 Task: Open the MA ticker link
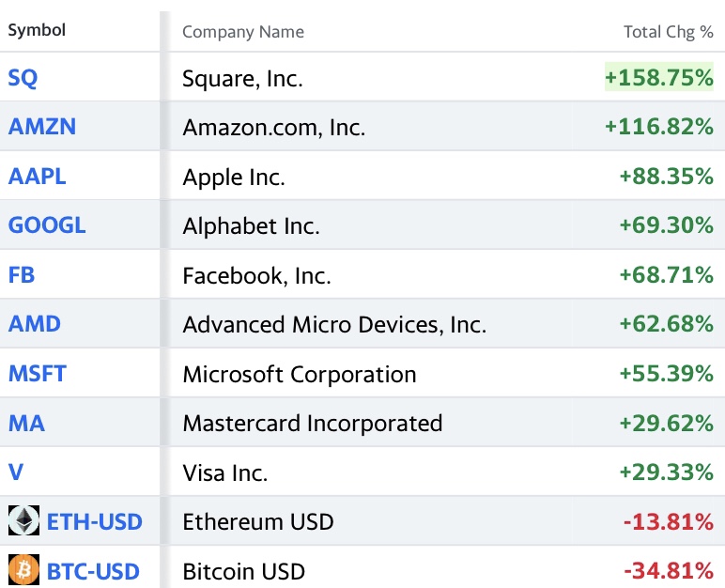click(x=26, y=423)
